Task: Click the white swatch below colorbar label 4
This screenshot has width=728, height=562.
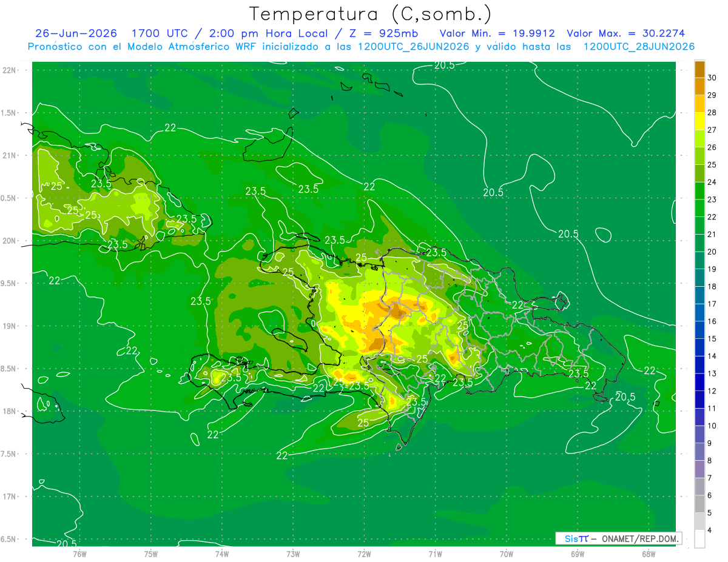Action: tap(699, 539)
